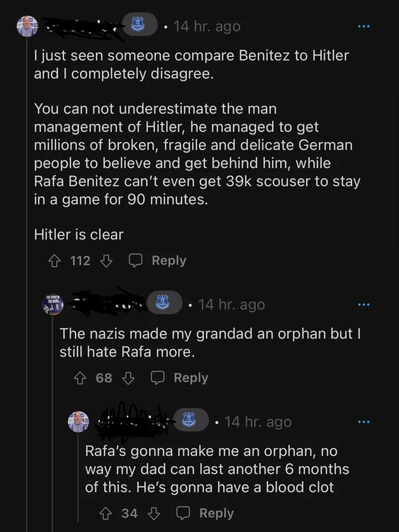
Task: Open three-dot menu on top comment
Action: pyautogui.click(x=364, y=26)
